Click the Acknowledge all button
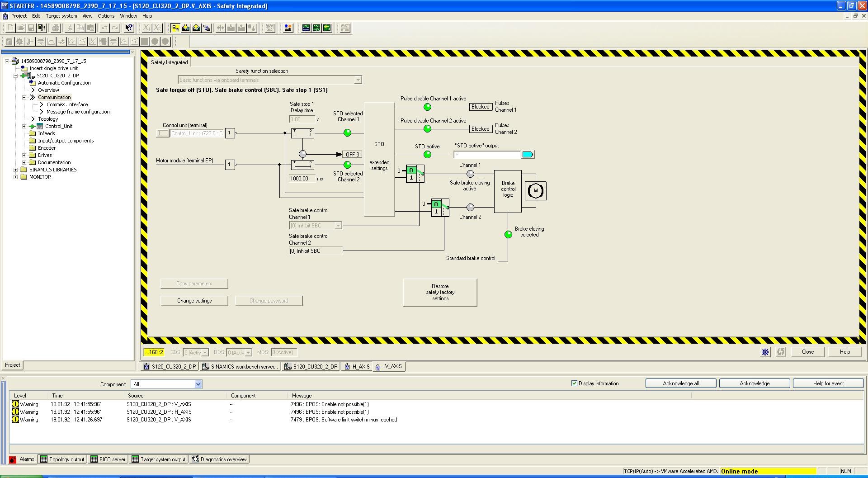The image size is (868, 478). click(681, 383)
